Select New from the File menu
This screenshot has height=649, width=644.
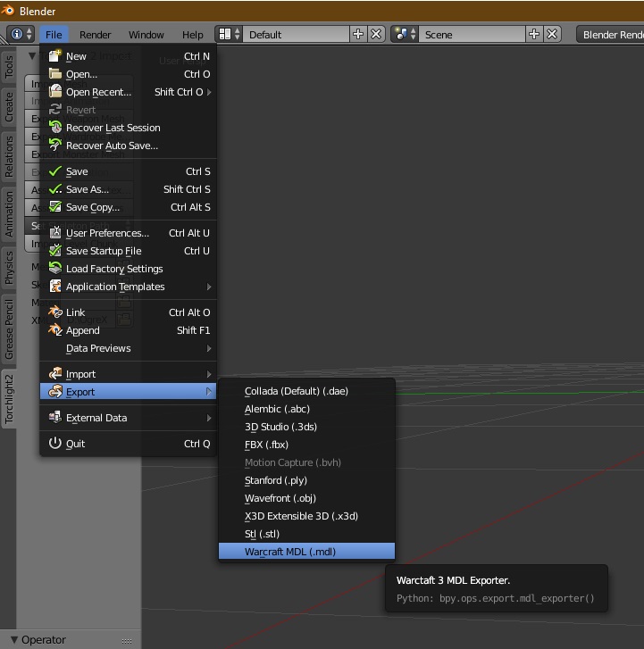129,56
